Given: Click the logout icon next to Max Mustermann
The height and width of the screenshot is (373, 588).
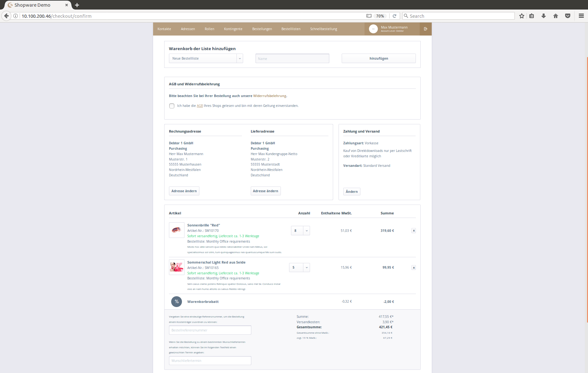Looking at the screenshot, I should (425, 29).
